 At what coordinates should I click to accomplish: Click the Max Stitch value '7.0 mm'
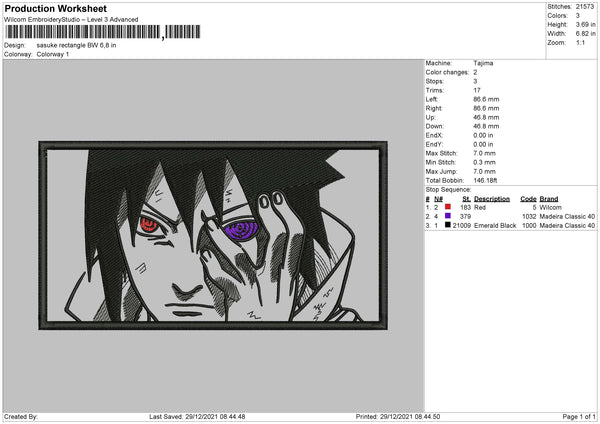click(x=484, y=153)
